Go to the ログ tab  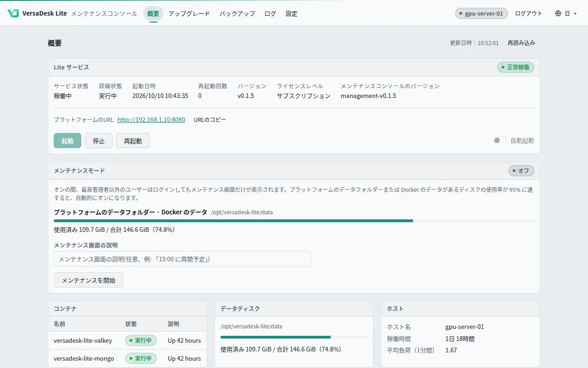pyautogui.click(x=271, y=14)
